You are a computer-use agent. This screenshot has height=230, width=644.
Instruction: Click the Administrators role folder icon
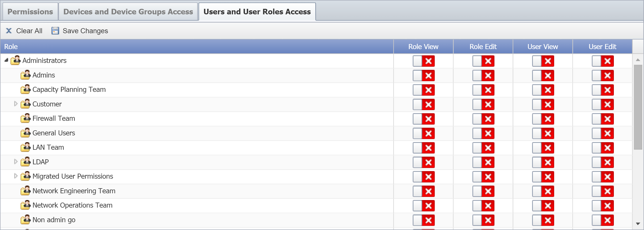click(15, 60)
